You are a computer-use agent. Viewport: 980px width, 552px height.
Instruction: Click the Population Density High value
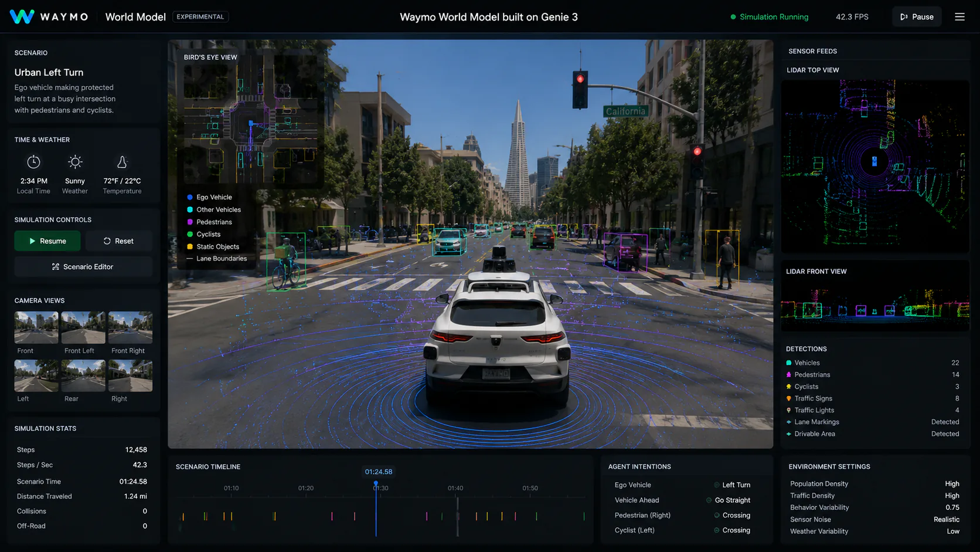pos(952,484)
